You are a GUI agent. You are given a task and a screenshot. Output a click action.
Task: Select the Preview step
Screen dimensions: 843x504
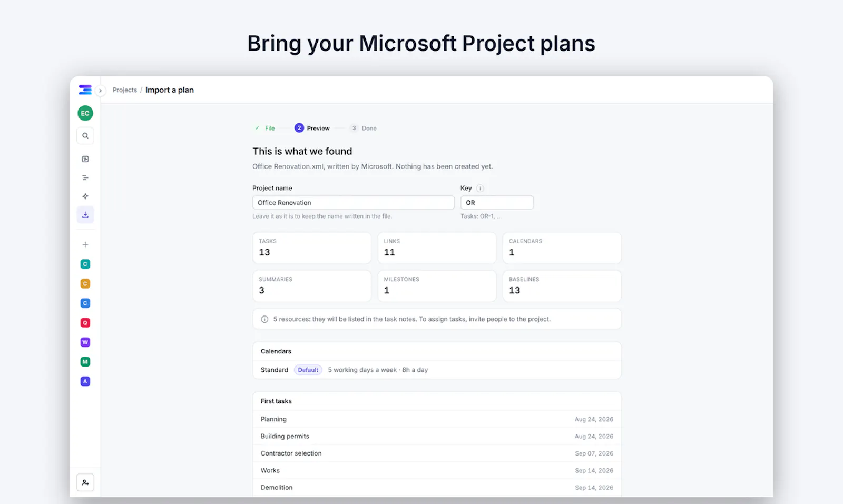312,128
